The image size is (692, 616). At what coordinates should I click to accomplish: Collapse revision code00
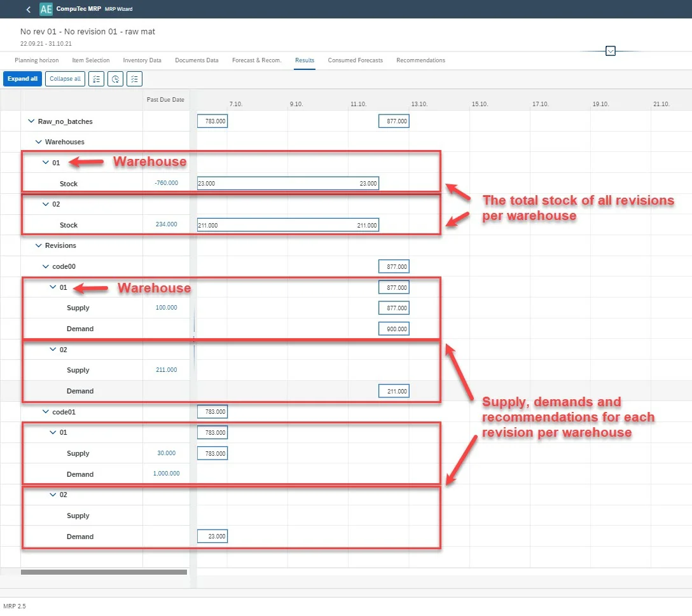click(45, 266)
